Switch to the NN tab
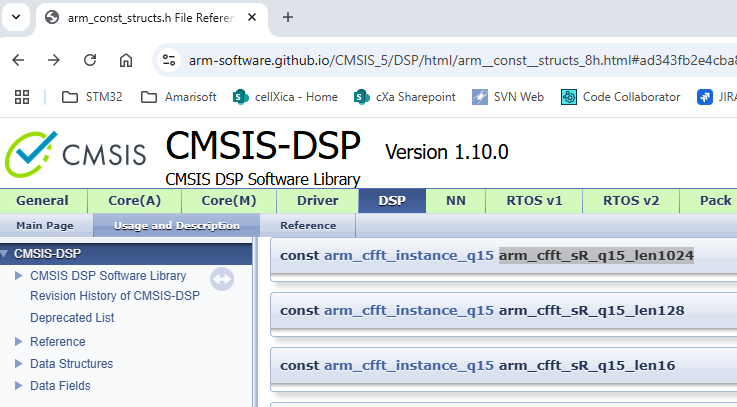737x407 pixels. pyautogui.click(x=455, y=201)
